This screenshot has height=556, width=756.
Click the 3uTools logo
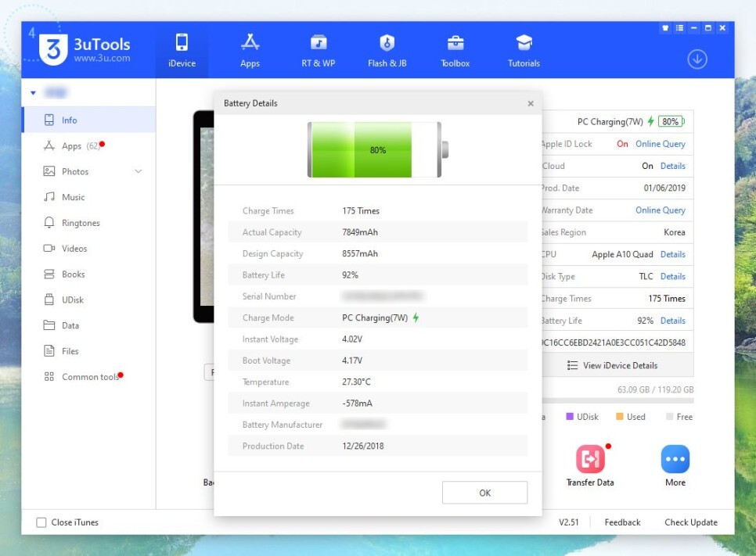click(x=85, y=49)
